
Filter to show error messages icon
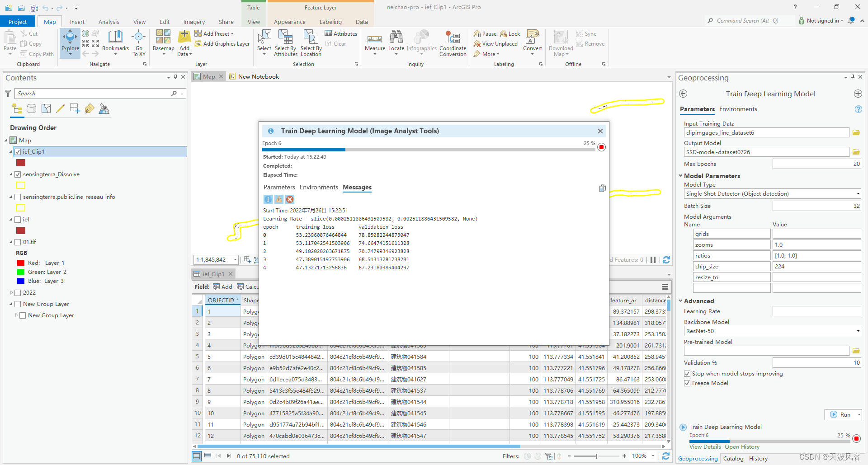[x=290, y=199]
